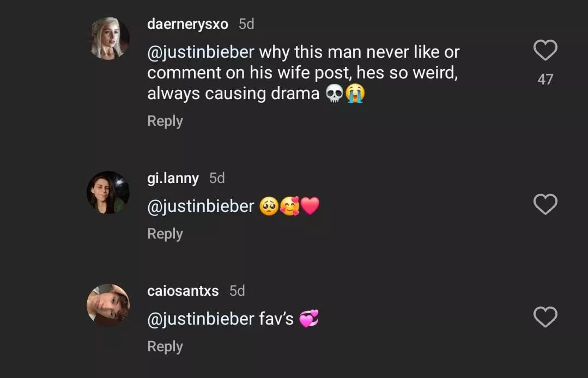The height and width of the screenshot is (378, 588).
Task: Click the 5d timestamp beside caiosantxs
Action: [237, 291]
